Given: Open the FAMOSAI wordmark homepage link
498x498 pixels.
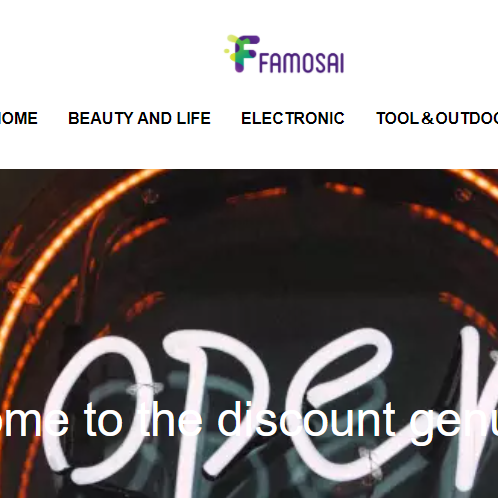Looking at the screenshot, I should [x=302, y=62].
